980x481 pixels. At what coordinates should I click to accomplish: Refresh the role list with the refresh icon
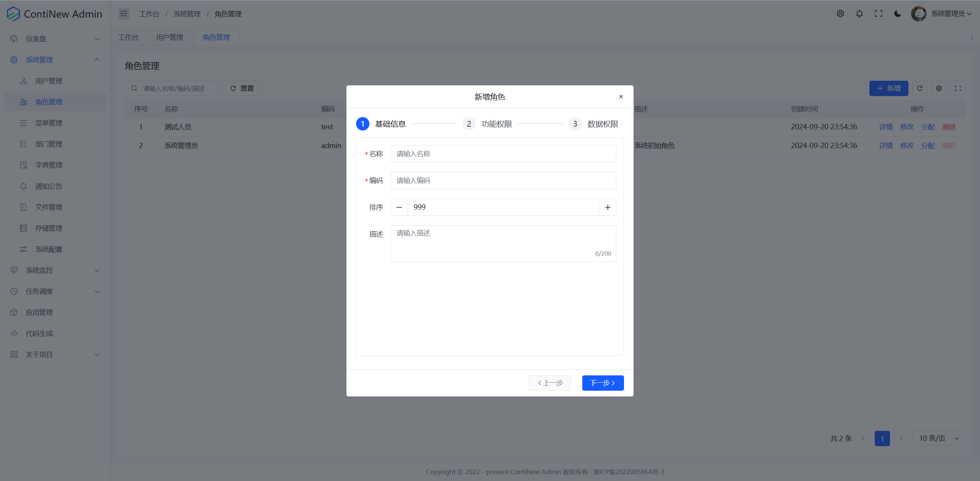920,88
